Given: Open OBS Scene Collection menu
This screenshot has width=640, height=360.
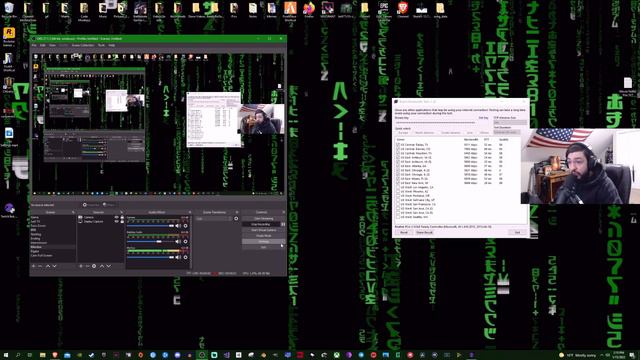Looking at the screenshot, I should click(83, 45).
